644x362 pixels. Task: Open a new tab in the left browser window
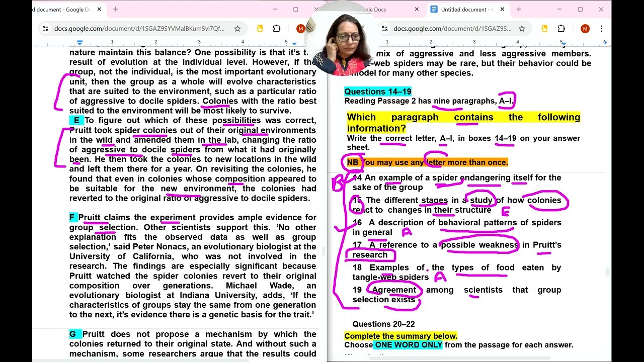coord(115,9)
